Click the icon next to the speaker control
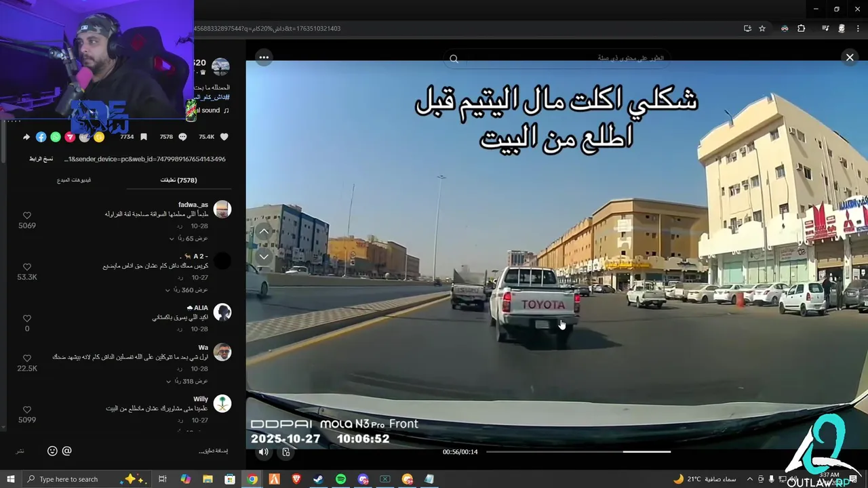The height and width of the screenshot is (488, 868). (x=286, y=452)
